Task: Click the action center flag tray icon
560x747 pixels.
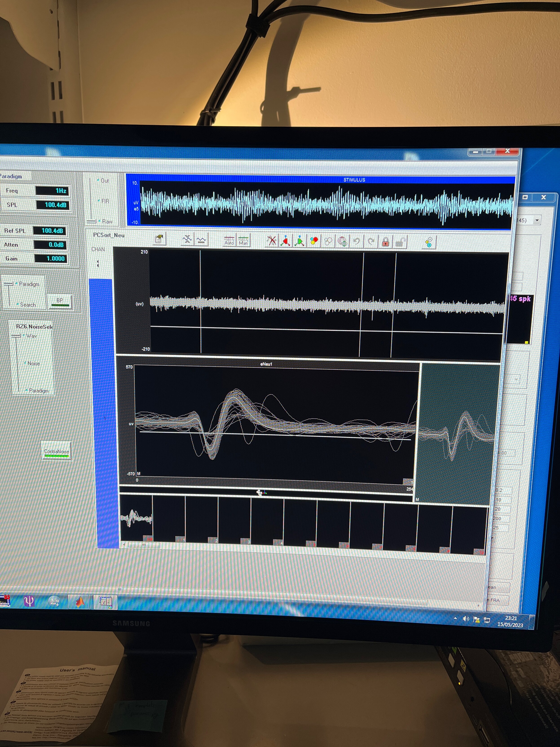Action: click(476, 619)
